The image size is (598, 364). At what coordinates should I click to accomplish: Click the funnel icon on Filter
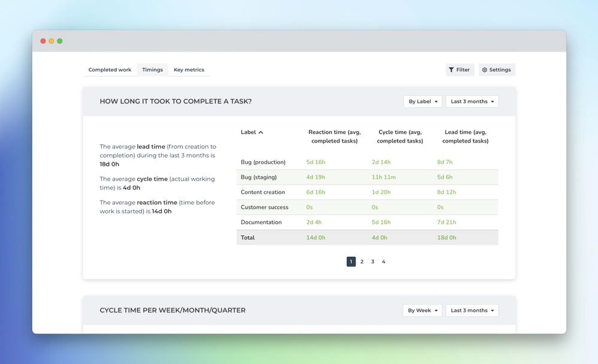[451, 70]
